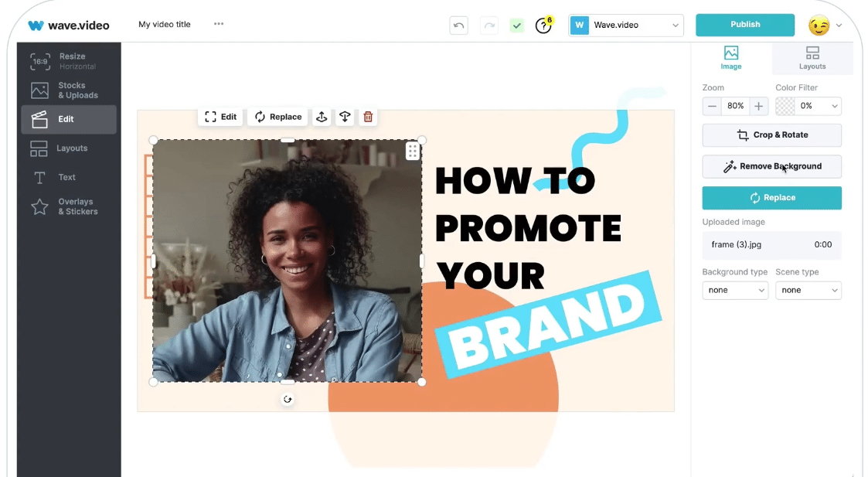The image size is (868, 477).
Task: Click the top-left corner resize handle
Action: coord(153,140)
